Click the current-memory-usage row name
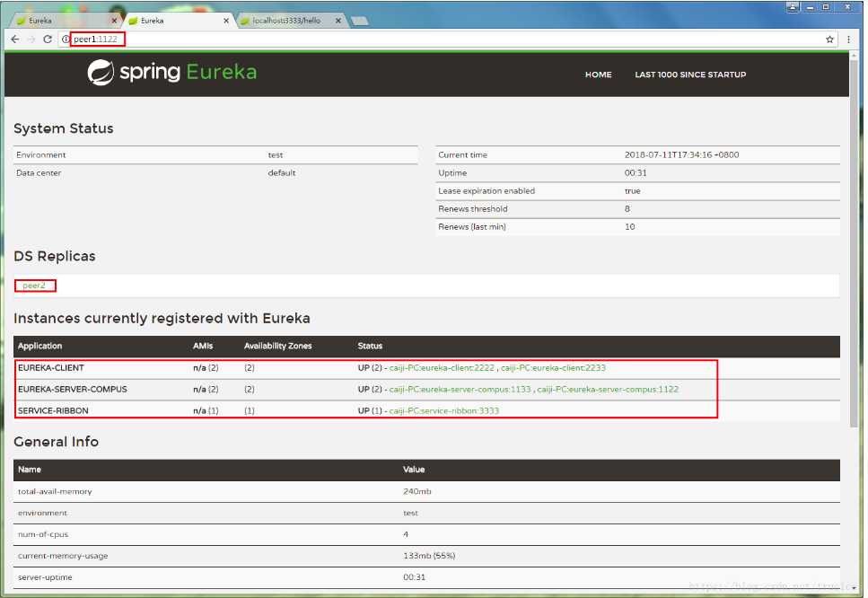This screenshot has height=598, width=868. pos(63,556)
